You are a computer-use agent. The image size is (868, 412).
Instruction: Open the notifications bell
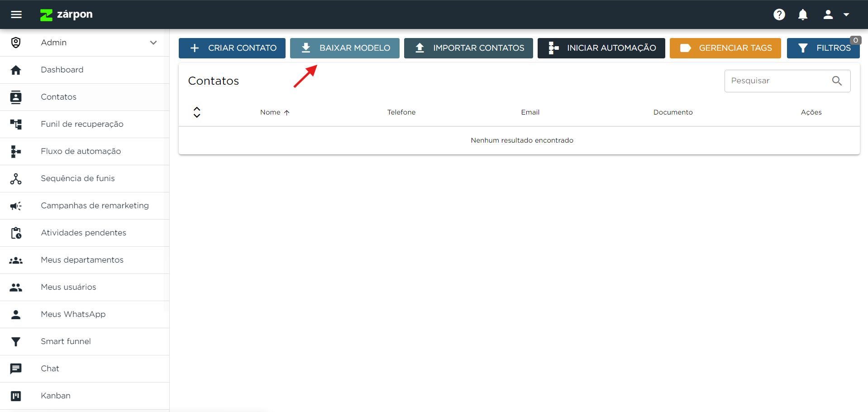[802, 14]
